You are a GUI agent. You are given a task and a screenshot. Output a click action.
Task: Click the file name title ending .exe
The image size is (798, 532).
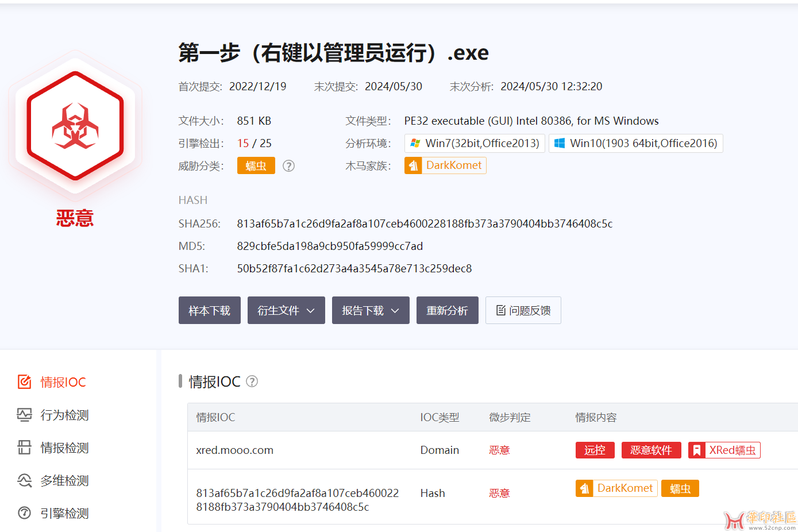(333, 52)
